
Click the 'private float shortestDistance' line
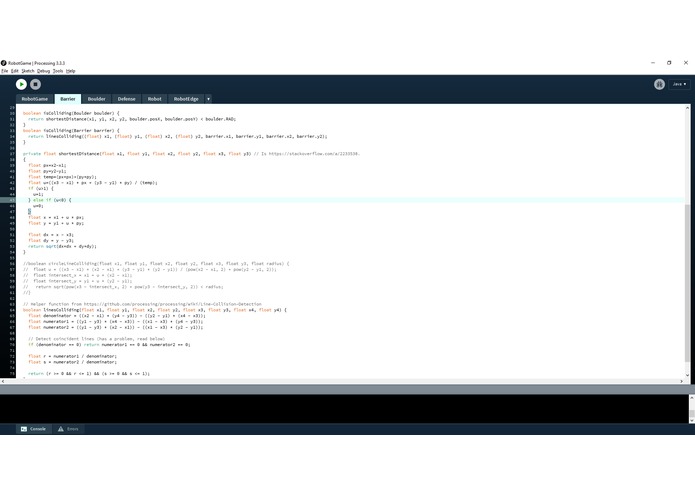[191, 154]
